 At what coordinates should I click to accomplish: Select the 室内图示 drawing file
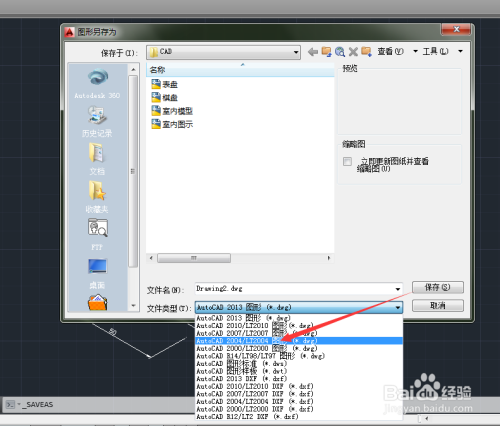tap(172, 124)
